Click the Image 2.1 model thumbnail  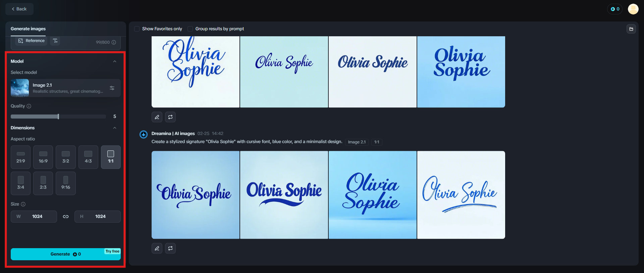click(20, 88)
